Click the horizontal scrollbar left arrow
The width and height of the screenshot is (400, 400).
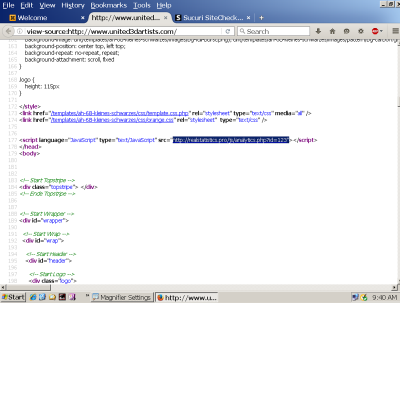[x=3, y=287]
